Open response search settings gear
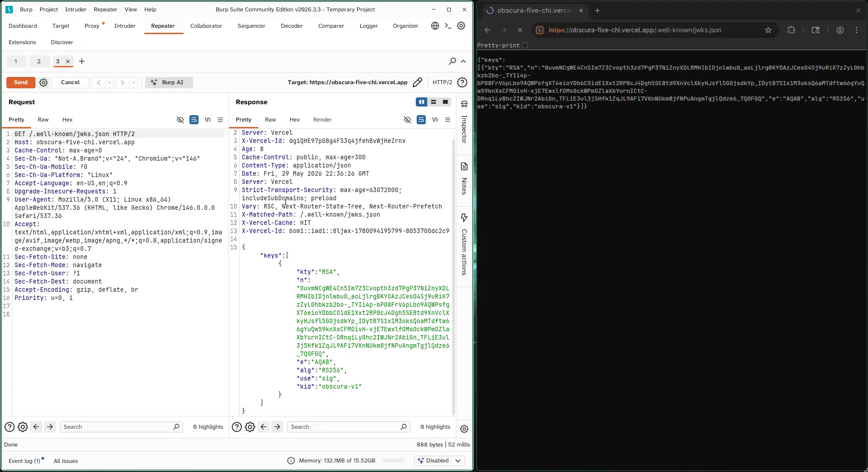This screenshot has height=472, width=868. (x=250, y=427)
